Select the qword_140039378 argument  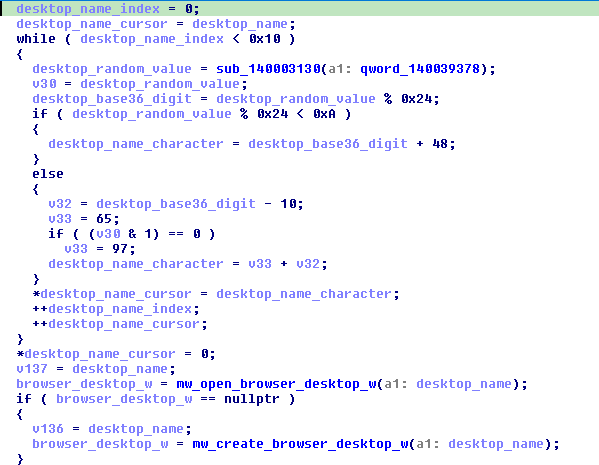tap(420, 69)
